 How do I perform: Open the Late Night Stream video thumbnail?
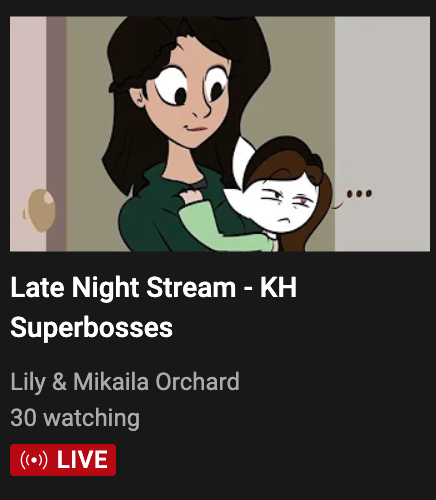[220, 134]
